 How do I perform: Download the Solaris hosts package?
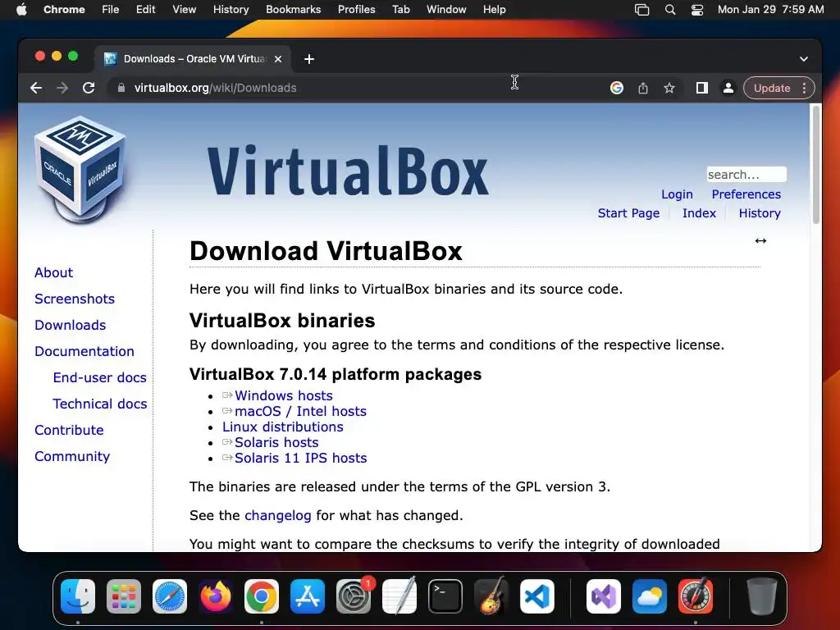point(276,442)
